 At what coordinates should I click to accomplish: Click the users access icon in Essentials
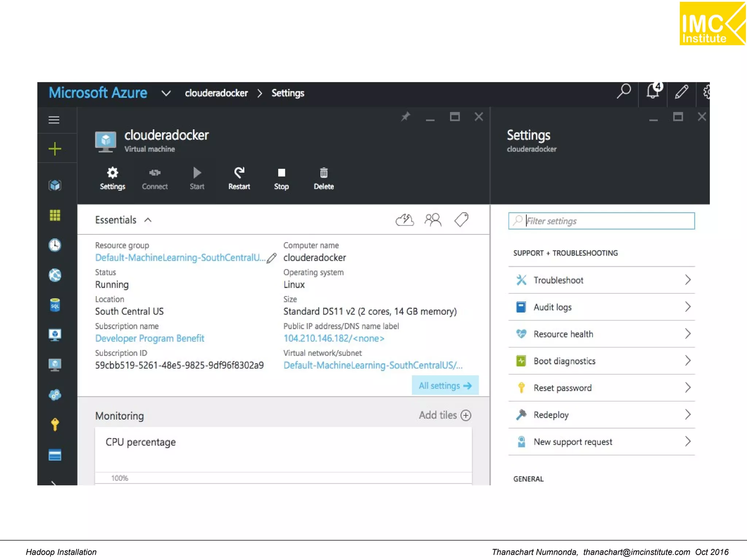[433, 220]
